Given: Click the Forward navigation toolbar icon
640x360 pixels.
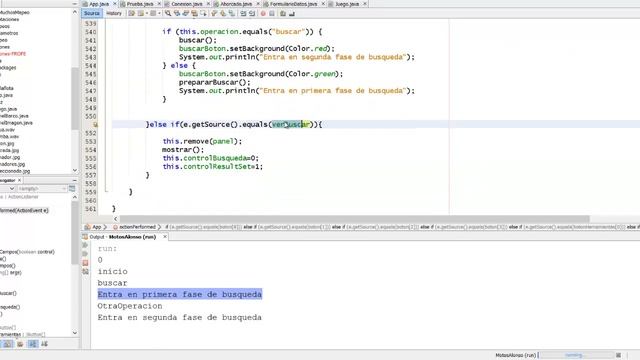Looking at the screenshot, I should 153,13.
